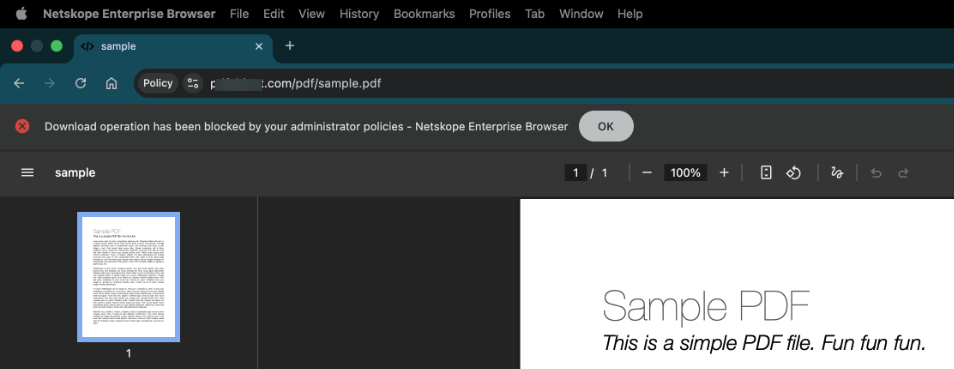Image resolution: width=954 pixels, height=369 pixels.
Task: Open a new tab with plus button
Action: [290, 46]
